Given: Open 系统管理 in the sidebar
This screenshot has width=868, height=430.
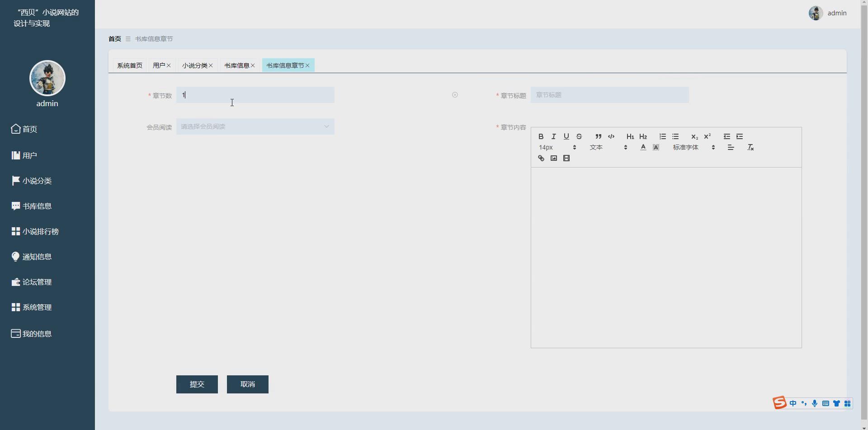Looking at the screenshot, I should [47, 307].
